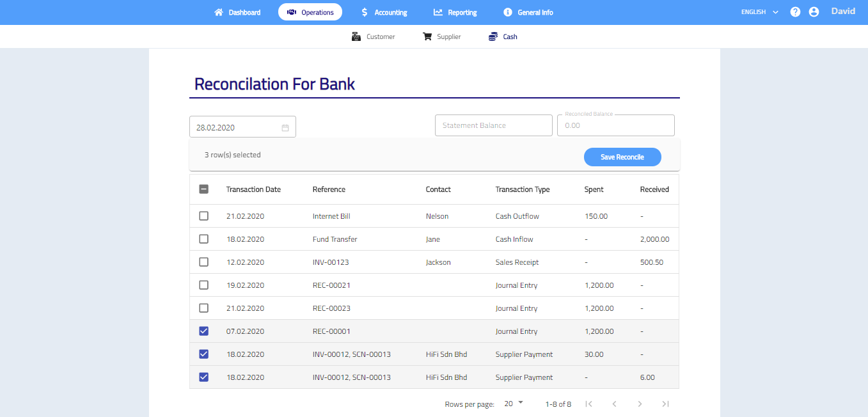
Task: Toggle the select-all header checkbox
Action: pyautogui.click(x=204, y=189)
